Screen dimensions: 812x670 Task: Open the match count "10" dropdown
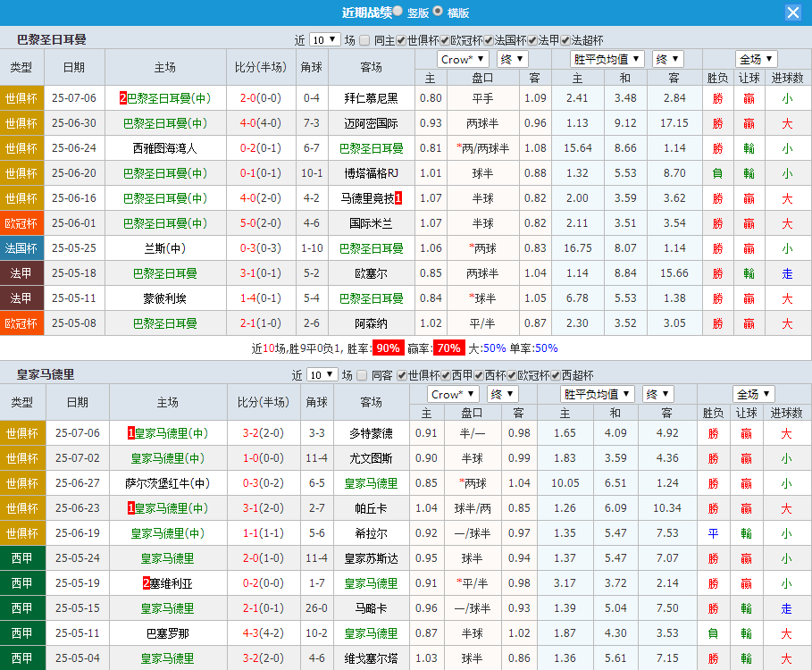(x=323, y=39)
